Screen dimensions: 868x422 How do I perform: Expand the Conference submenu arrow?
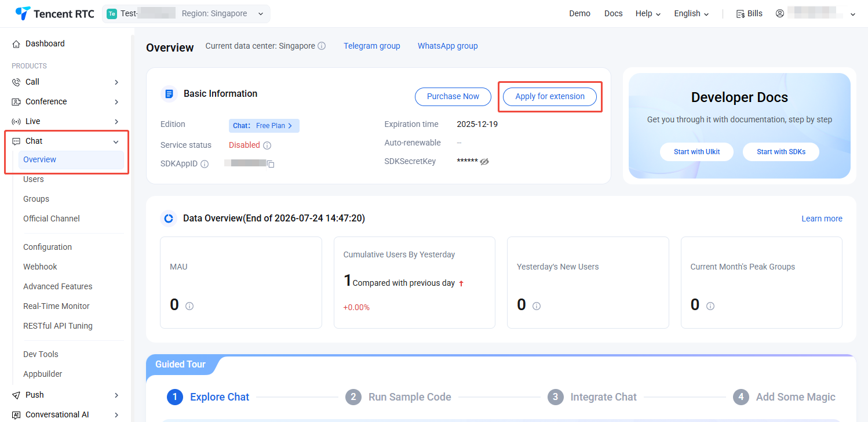pos(116,102)
